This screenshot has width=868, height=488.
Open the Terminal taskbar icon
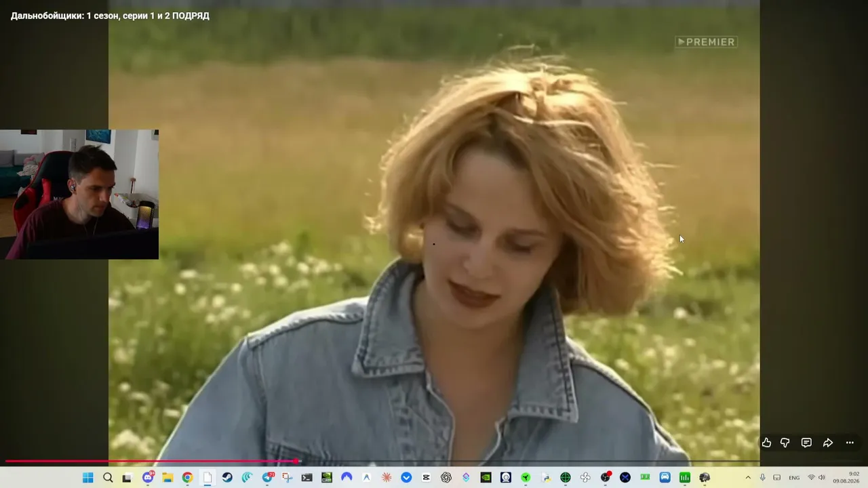307,478
